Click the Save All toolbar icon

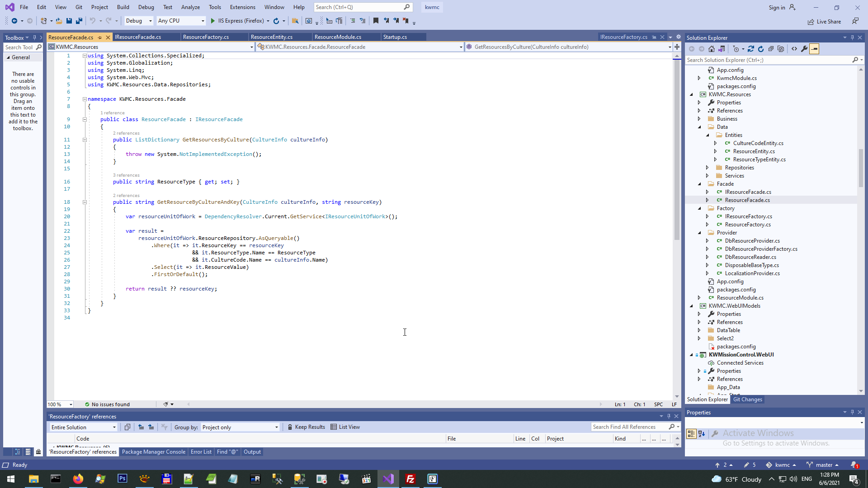(79, 21)
